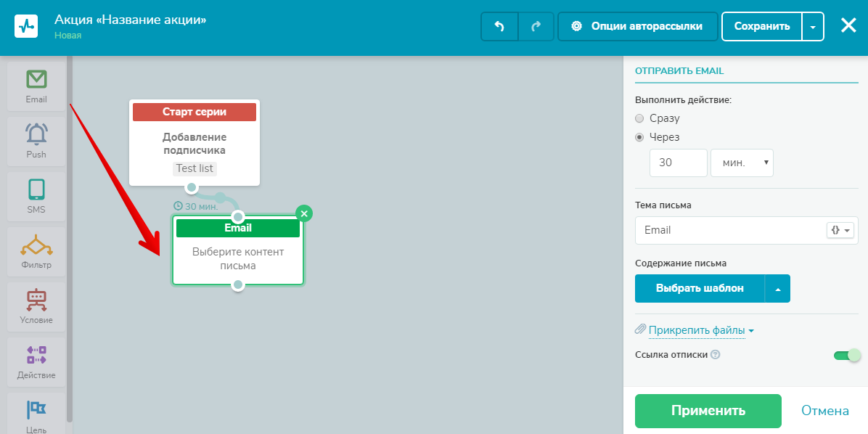Image resolution: width=868 pixels, height=434 pixels.
Task: Click the campaign title Акция «Название акции»
Action: pyautogui.click(x=130, y=20)
